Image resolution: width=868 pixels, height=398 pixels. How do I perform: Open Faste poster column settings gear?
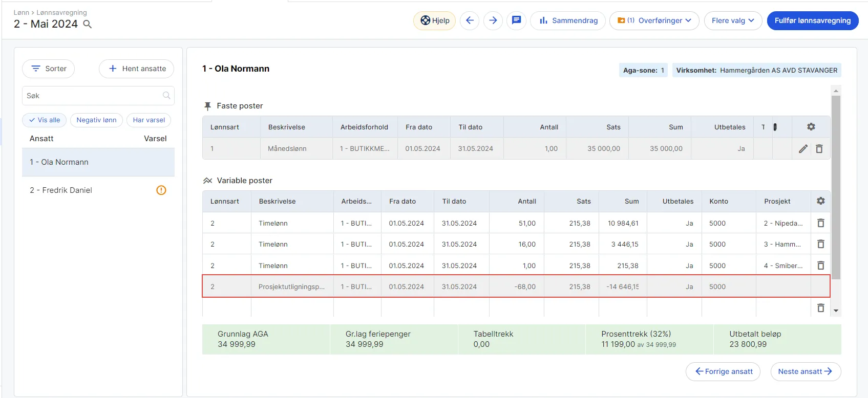[811, 127]
